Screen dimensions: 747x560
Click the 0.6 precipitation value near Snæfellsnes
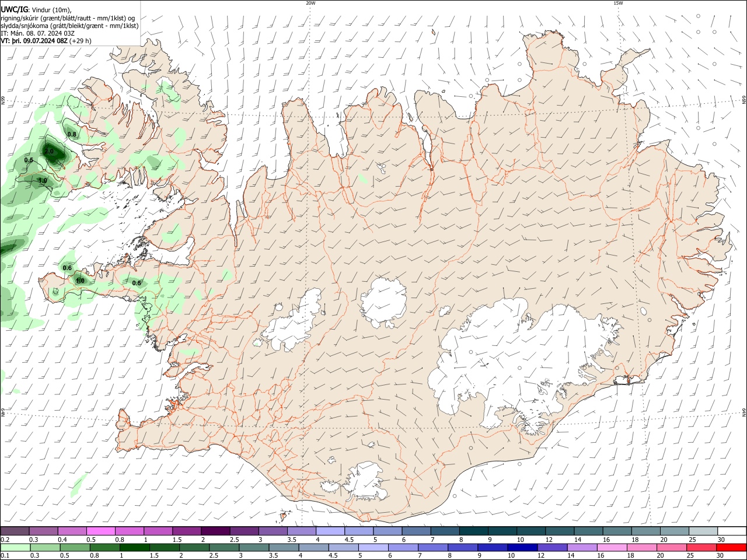click(67, 268)
